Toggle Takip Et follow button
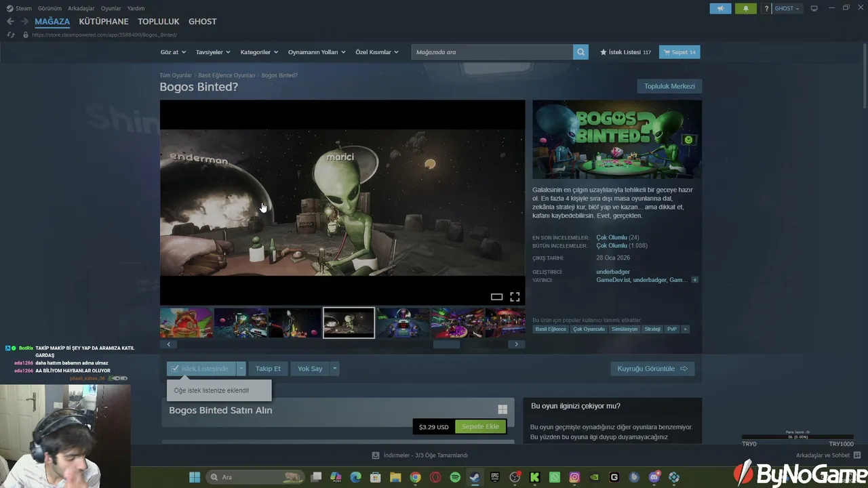 [x=268, y=369]
